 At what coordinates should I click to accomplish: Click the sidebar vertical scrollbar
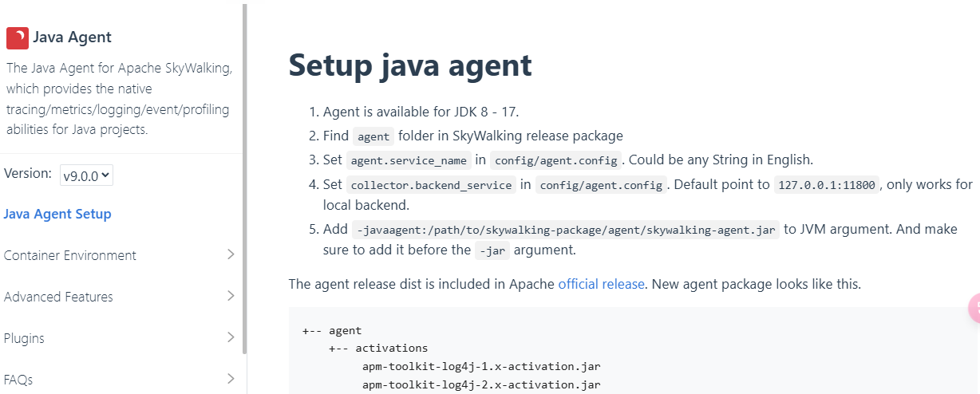pyautogui.click(x=244, y=179)
